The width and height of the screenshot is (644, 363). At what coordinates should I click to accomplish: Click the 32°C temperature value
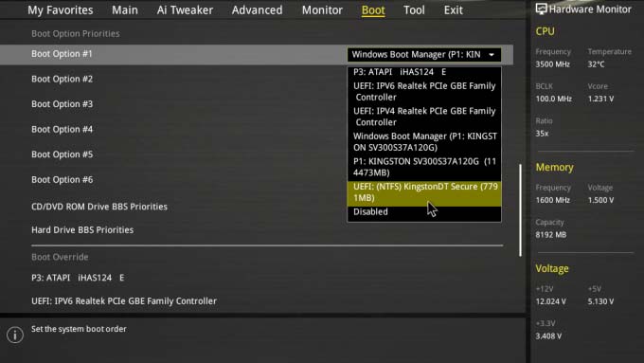point(596,64)
